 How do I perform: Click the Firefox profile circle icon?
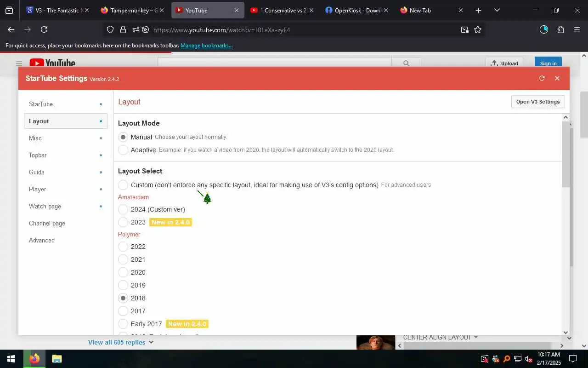click(544, 29)
